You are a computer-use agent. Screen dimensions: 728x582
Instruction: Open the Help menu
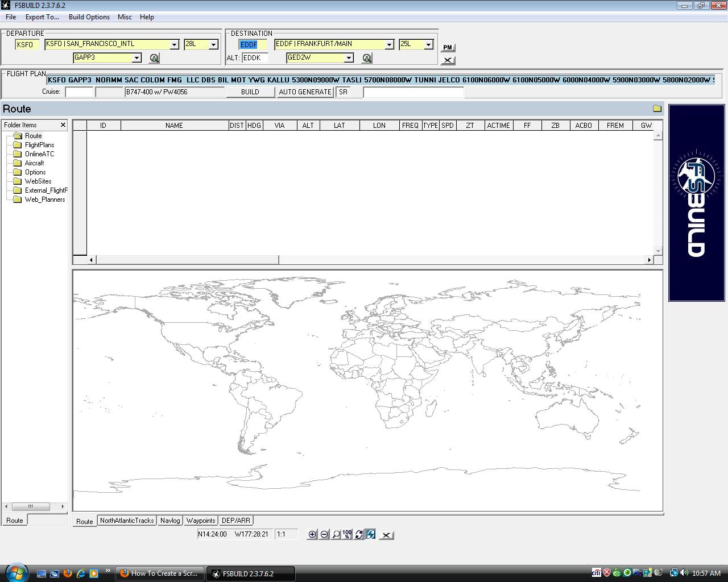coord(147,17)
